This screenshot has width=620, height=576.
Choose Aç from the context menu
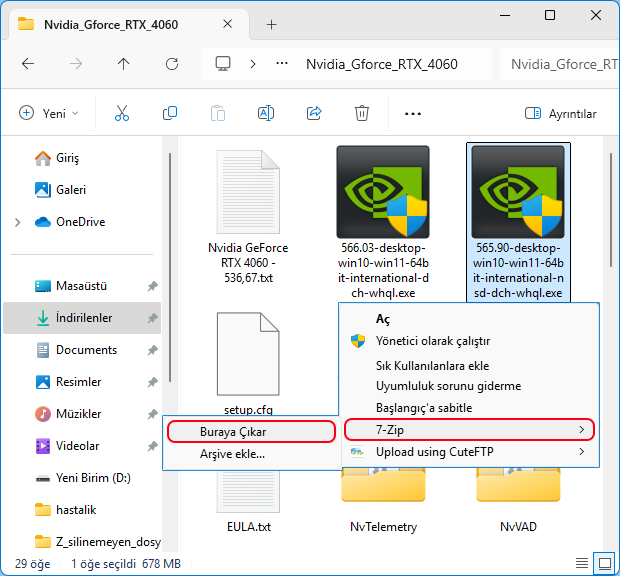(382, 319)
